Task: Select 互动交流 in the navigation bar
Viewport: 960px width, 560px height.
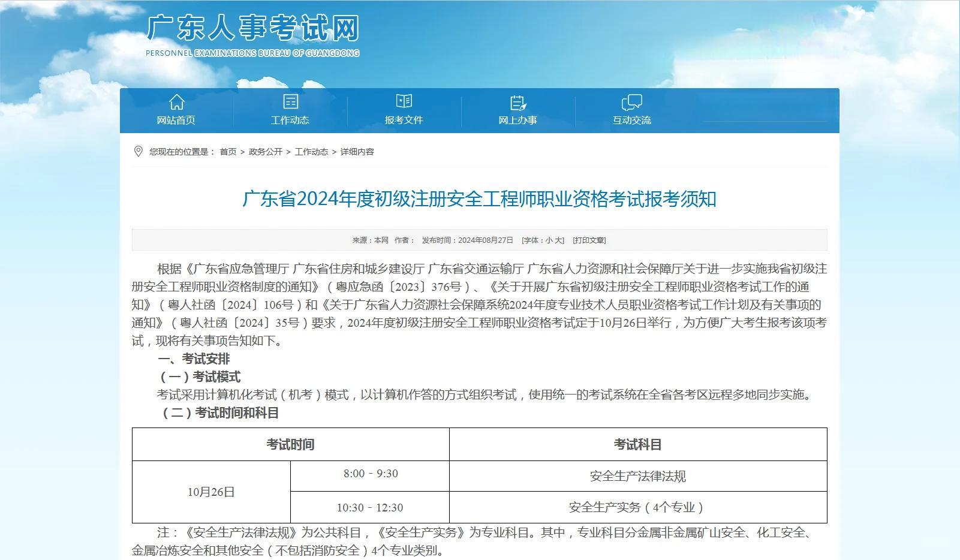Action: (631, 120)
